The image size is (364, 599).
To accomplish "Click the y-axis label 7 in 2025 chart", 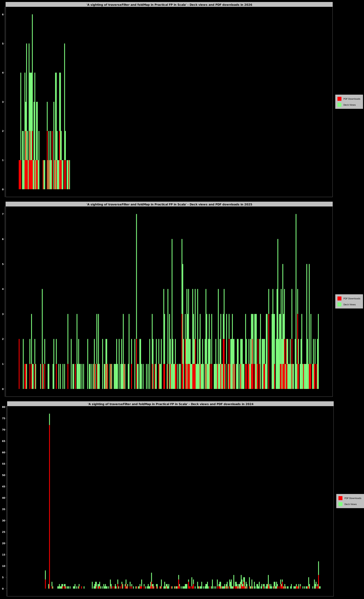I will click(3, 214).
